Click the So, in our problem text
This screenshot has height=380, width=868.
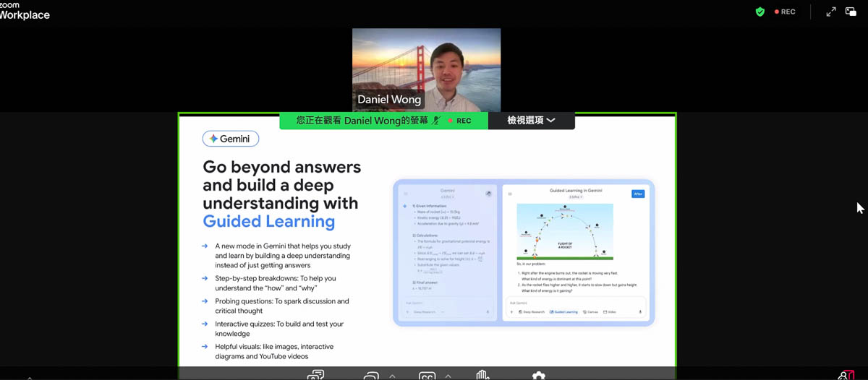coord(529,264)
